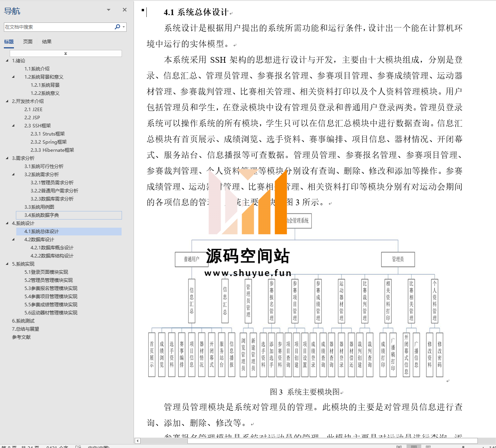The width and height of the screenshot is (496, 448).
Task: Collapse the 3.2系统需求分析 heading
Action: (x=14, y=174)
